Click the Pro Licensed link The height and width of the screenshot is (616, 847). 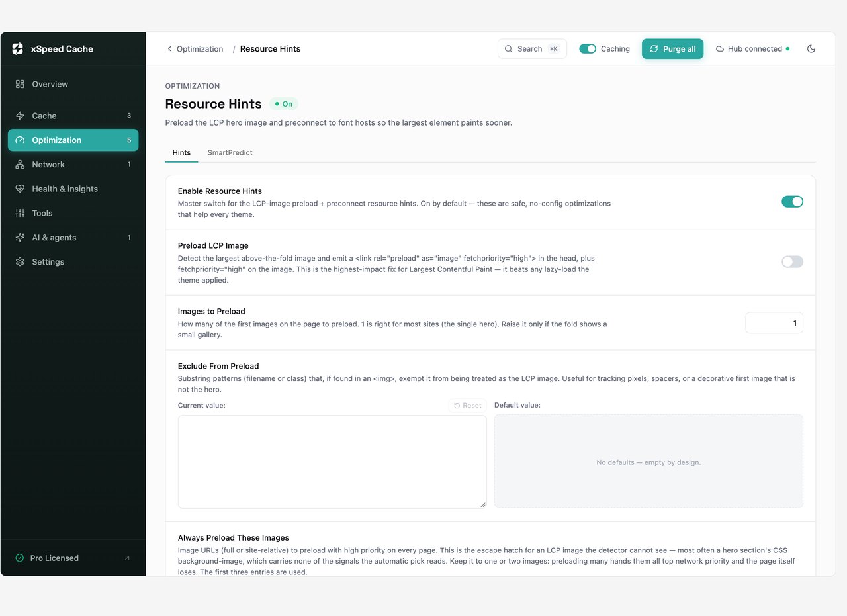[73, 558]
